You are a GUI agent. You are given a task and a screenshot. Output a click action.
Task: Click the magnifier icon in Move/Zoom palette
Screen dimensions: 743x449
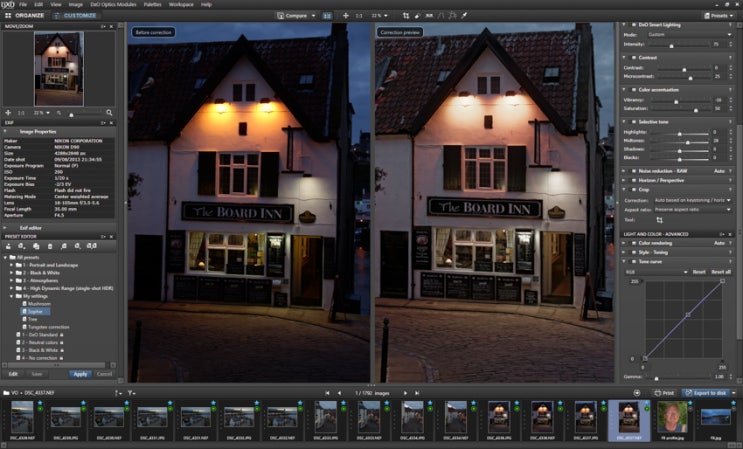coord(109,113)
